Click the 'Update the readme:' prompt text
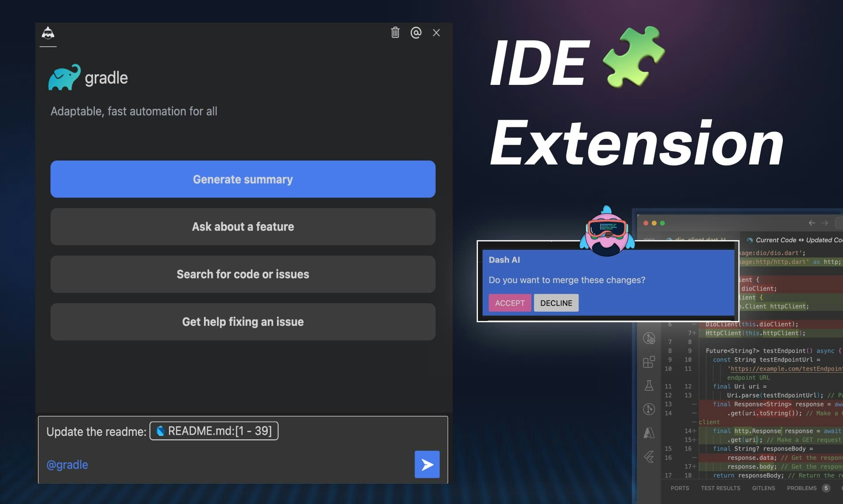843x504 pixels. tap(96, 431)
